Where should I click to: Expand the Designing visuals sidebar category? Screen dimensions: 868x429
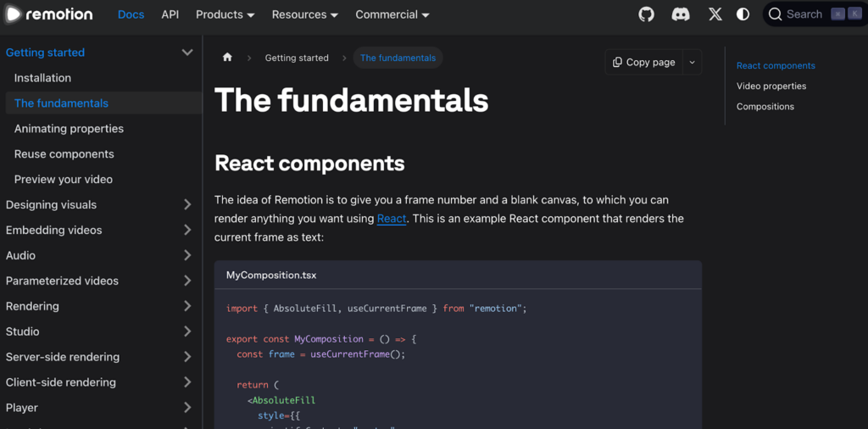187,204
